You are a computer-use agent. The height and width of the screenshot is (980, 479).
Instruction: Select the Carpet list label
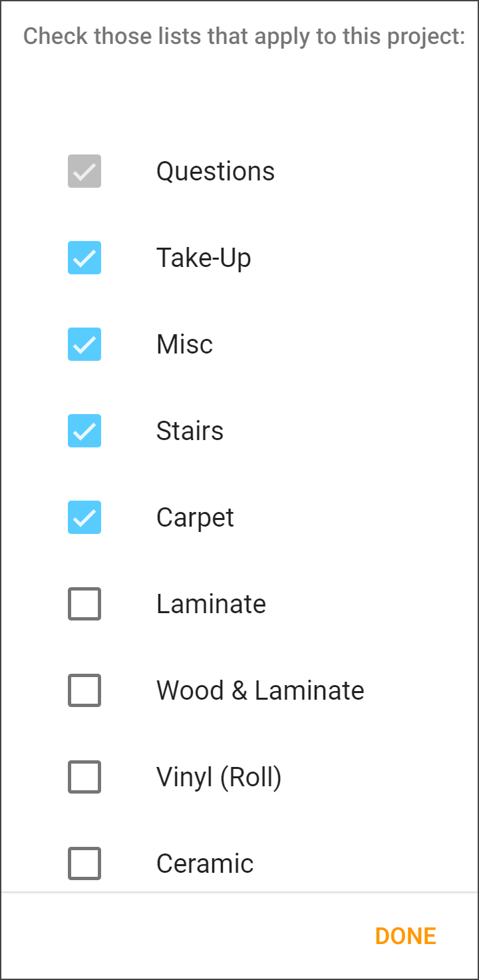click(194, 517)
